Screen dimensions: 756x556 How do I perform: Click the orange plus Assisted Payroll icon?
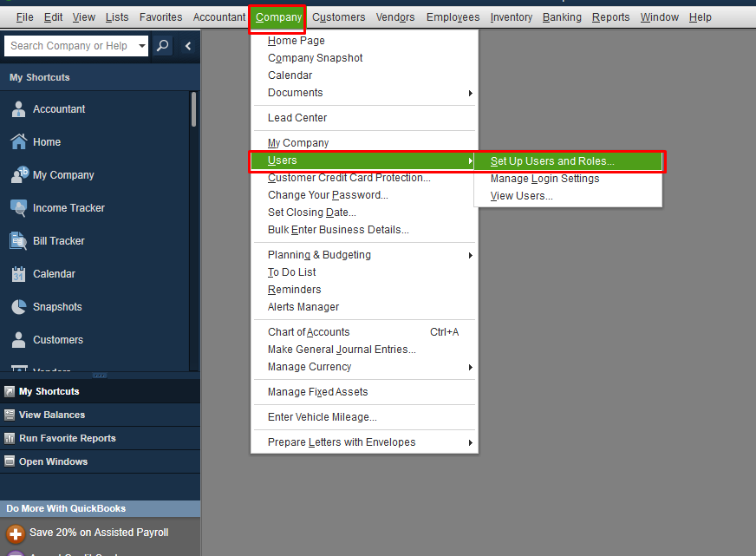tap(16, 533)
